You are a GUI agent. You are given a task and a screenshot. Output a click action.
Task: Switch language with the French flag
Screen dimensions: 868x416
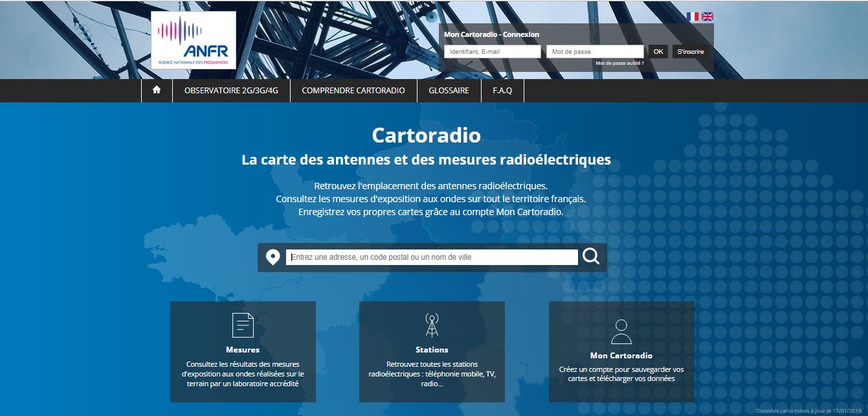[693, 16]
